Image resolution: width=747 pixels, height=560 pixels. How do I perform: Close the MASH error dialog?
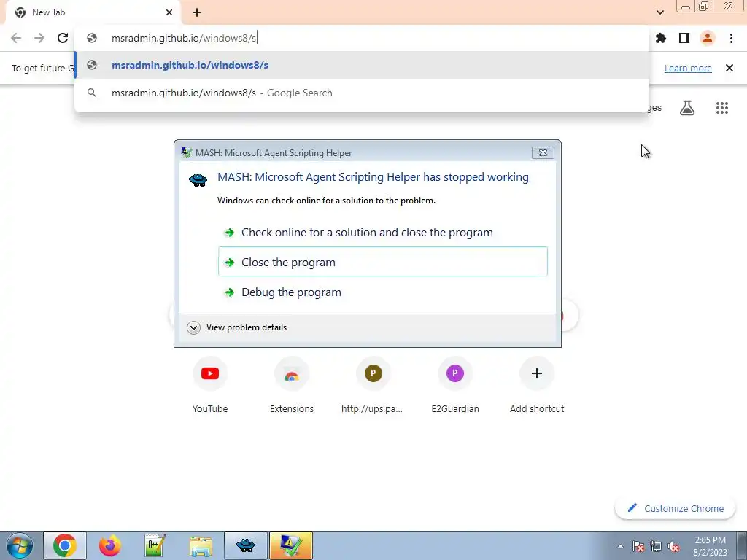(543, 152)
